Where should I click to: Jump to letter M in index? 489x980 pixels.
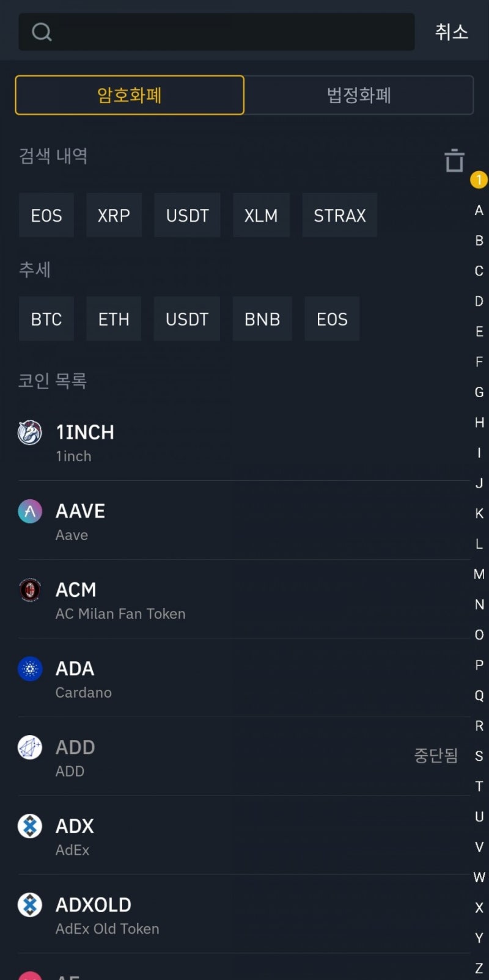479,574
